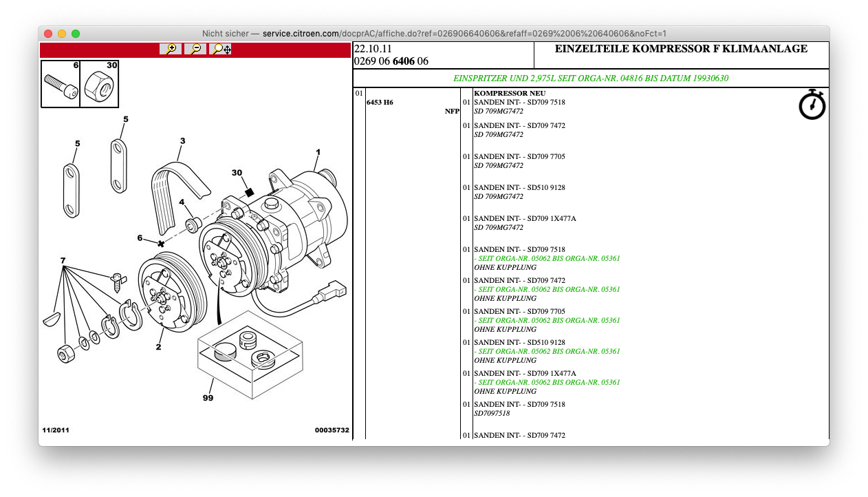Select part number 3 drive belt label
The image size is (868, 497).
click(182, 141)
